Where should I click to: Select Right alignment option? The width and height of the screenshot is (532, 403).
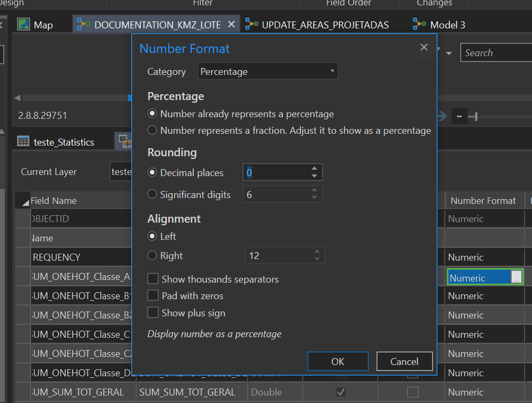(152, 255)
